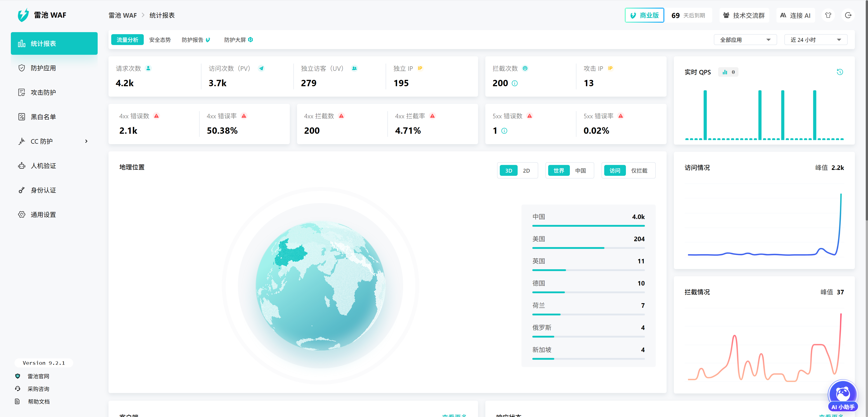Open the 通用设置 gear icon
868x417 pixels.
(21, 214)
